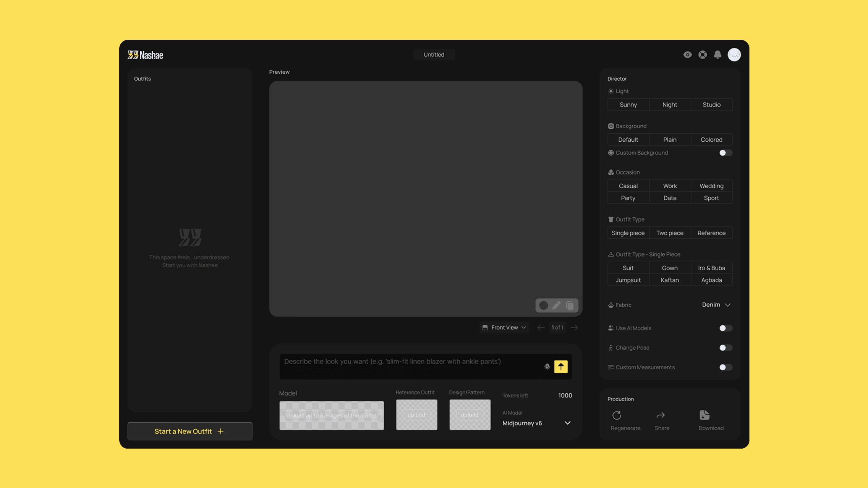Click the Download icon in Production
The height and width of the screenshot is (488, 868).
pos(704,415)
